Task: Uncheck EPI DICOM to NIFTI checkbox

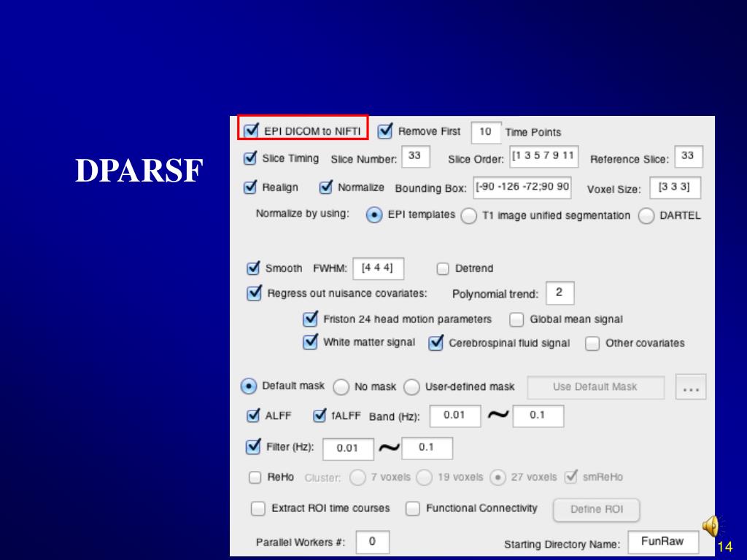Action: 251,131
